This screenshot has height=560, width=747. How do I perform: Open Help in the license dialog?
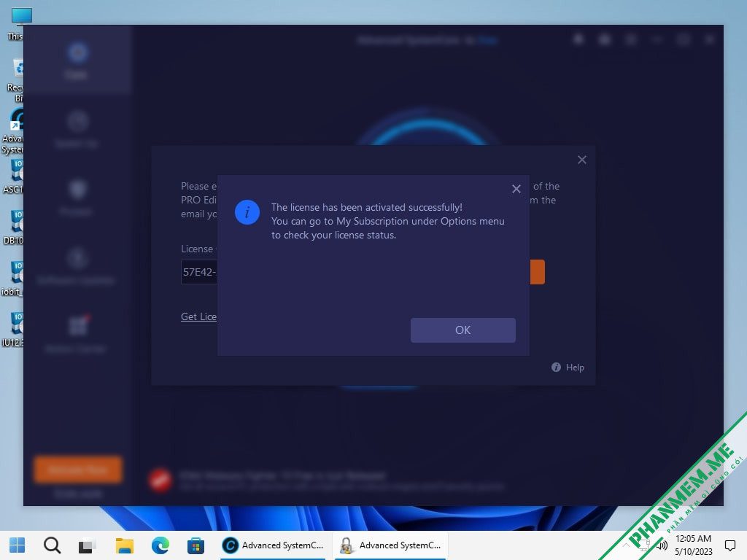point(575,367)
